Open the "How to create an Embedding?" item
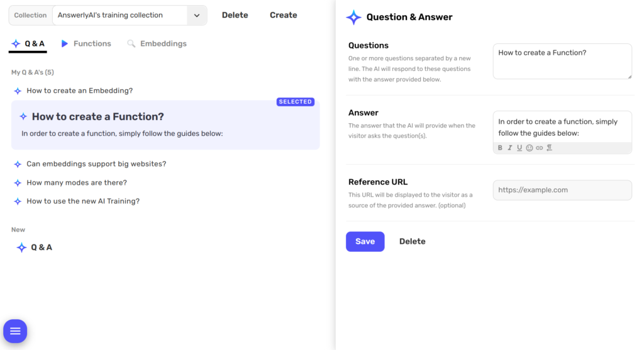The image size is (644, 350). click(x=79, y=91)
